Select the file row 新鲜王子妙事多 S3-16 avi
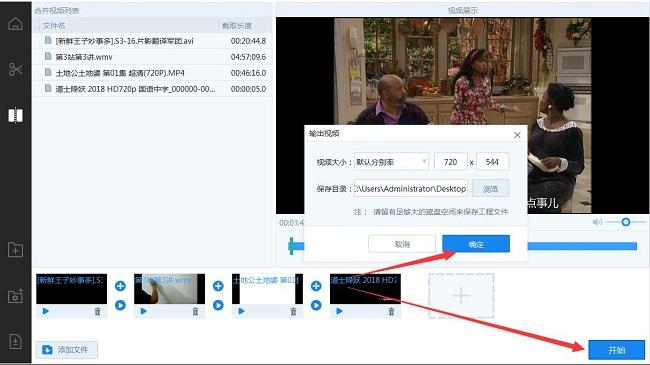The height and width of the screenshot is (365, 650). point(153,41)
